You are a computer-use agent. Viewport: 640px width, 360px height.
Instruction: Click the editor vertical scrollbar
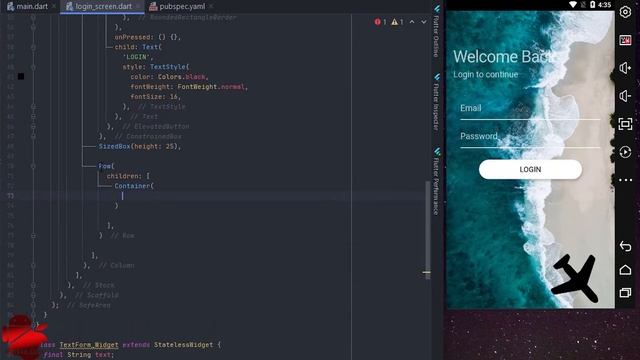427,229
